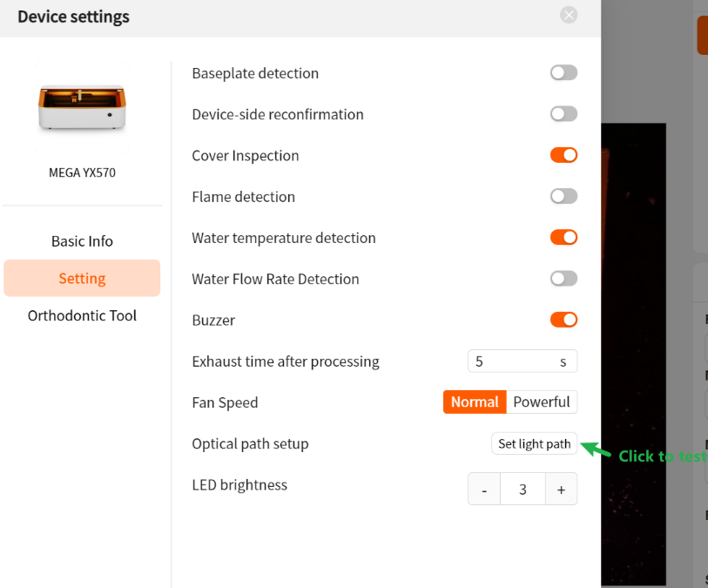The height and width of the screenshot is (588, 708).
Task: Decrease LED brightness with minus button
Action: [x=484, y=489]
